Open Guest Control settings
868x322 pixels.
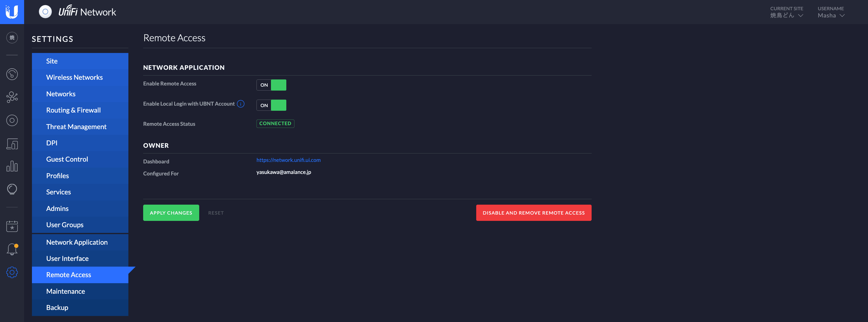(80, 159)
